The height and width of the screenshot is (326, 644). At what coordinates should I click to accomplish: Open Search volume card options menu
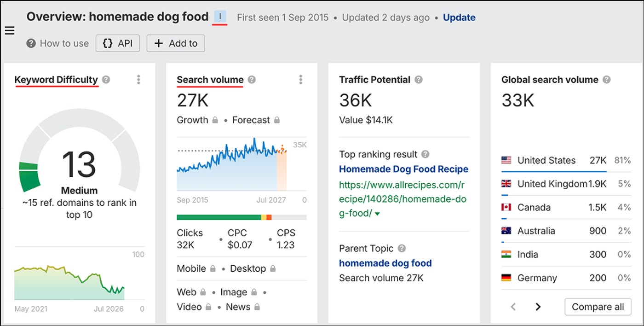(301, 80)
